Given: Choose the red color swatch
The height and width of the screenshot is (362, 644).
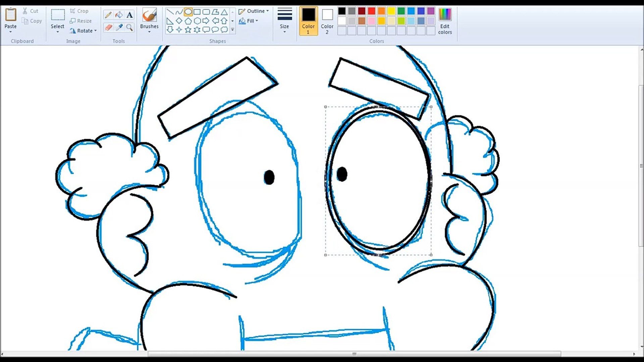Looking at the screenshot, I should click(371, 11).
